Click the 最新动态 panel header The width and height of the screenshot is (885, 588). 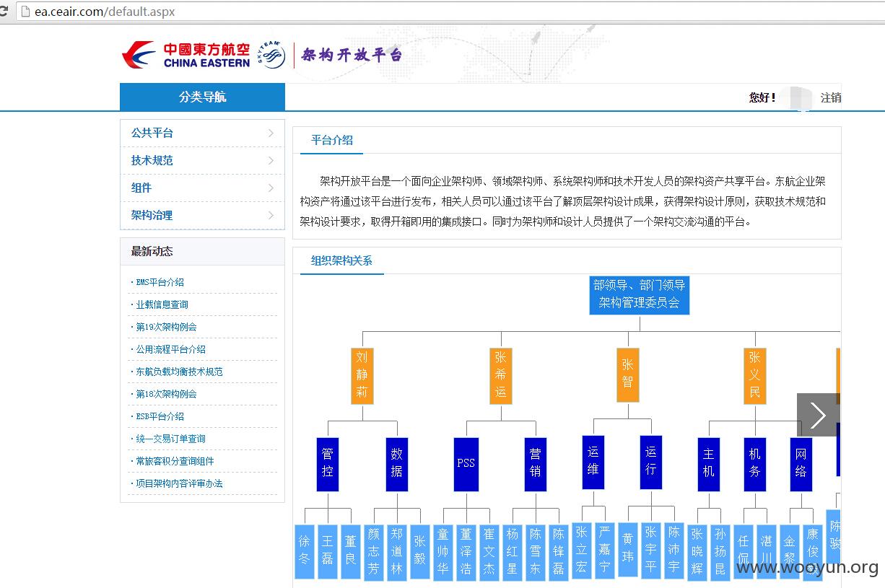202,251
